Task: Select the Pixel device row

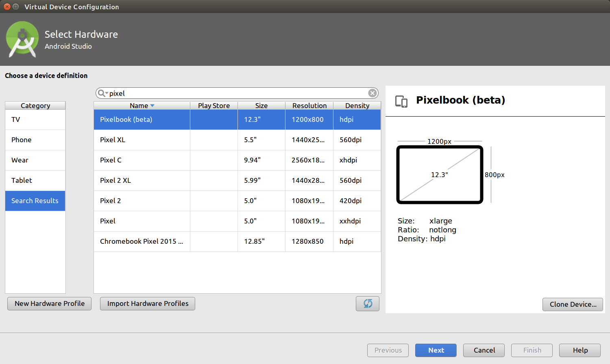Action: [x=237, y=221]
